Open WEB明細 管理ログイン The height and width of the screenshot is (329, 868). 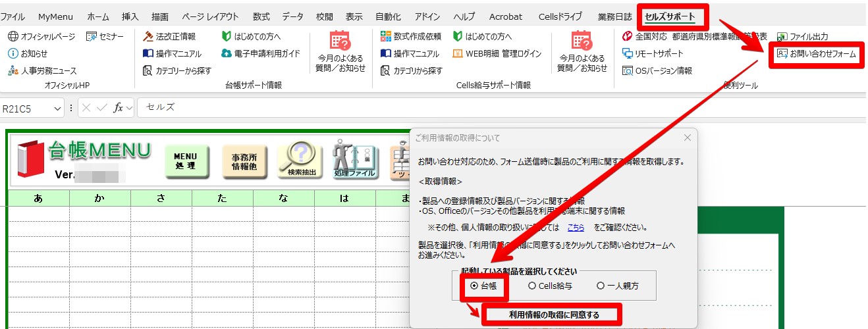point(497,53)
